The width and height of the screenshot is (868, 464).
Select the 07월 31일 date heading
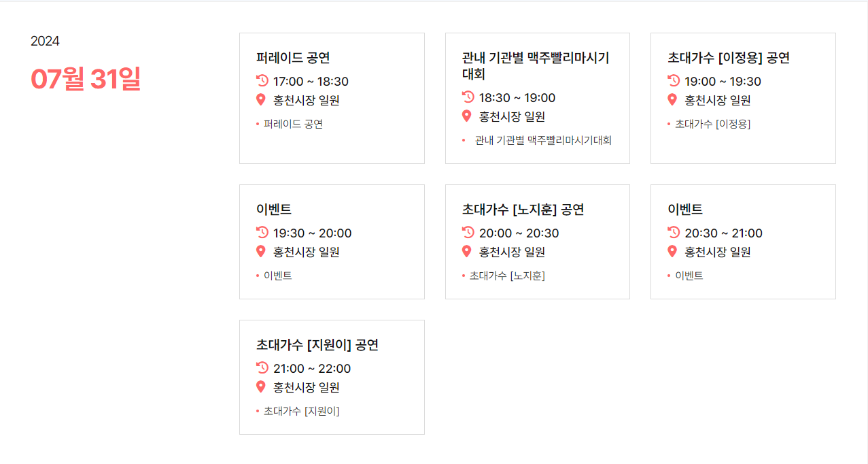[86, 80]
